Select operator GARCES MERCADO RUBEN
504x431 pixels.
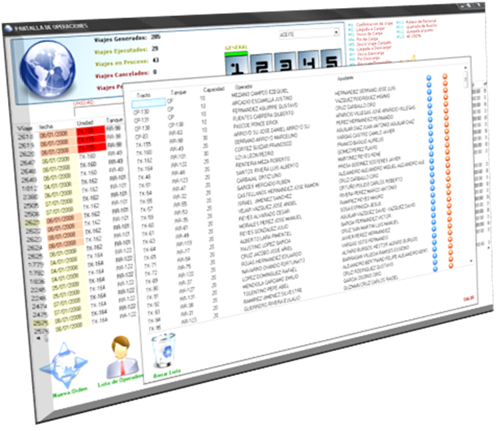coord(264,185)
